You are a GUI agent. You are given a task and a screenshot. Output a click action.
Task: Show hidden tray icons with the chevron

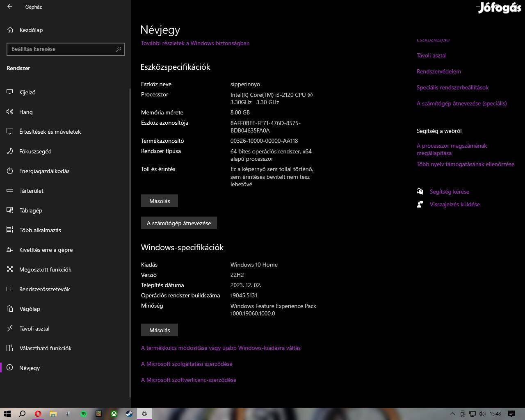click(x=453, y=414)
